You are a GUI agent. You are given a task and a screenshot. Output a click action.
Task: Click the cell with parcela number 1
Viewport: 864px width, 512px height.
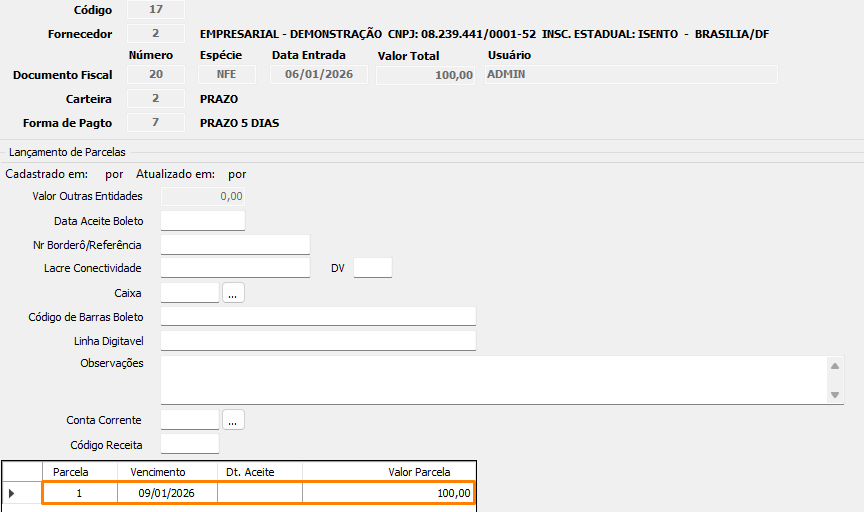(80, 493)
